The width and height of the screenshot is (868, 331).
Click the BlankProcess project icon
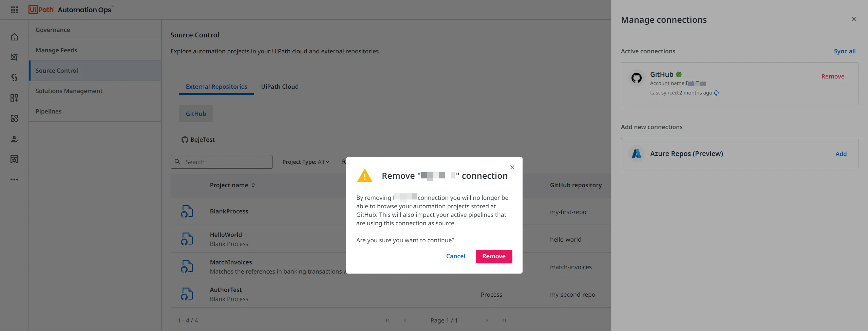click(187, 211)
